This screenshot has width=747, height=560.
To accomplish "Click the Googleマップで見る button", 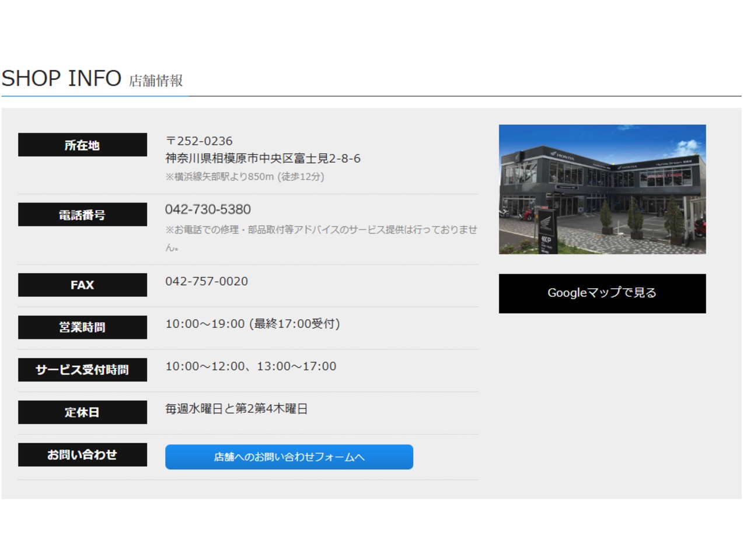I will coord(602,293).
